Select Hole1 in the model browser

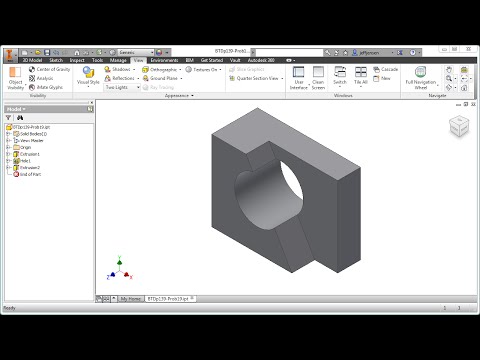click(22, 161)
